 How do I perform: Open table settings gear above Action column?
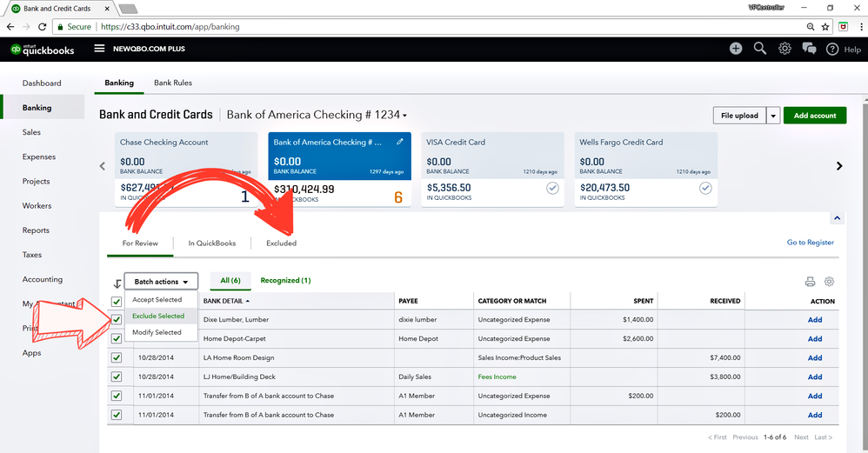point(830,282)
